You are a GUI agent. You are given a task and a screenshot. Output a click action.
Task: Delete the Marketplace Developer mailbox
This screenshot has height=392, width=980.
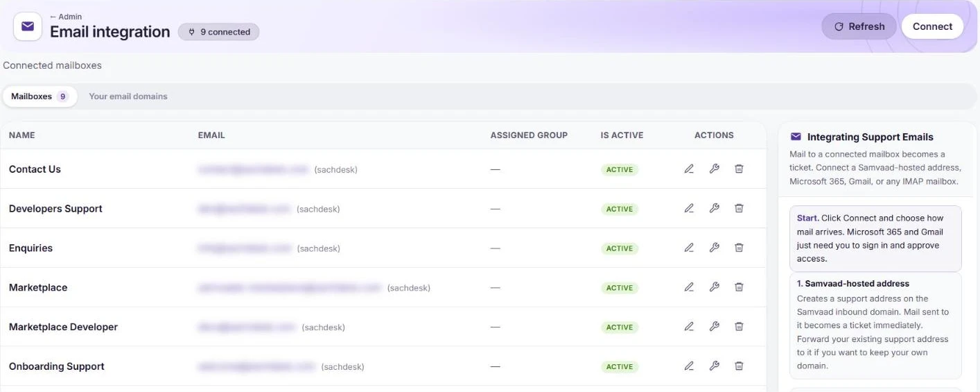tap(739, 327)
